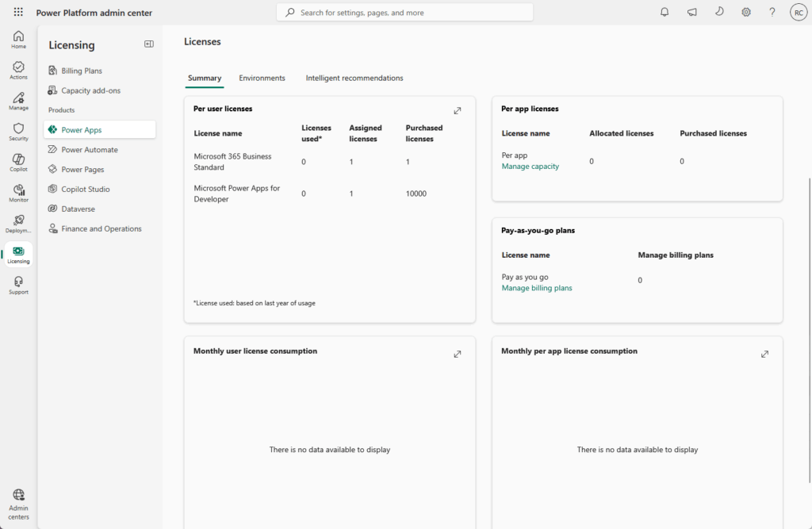Screen dimensions: 812x529
Task: Click Power Platform admin center title
Action: click(94, 13)
